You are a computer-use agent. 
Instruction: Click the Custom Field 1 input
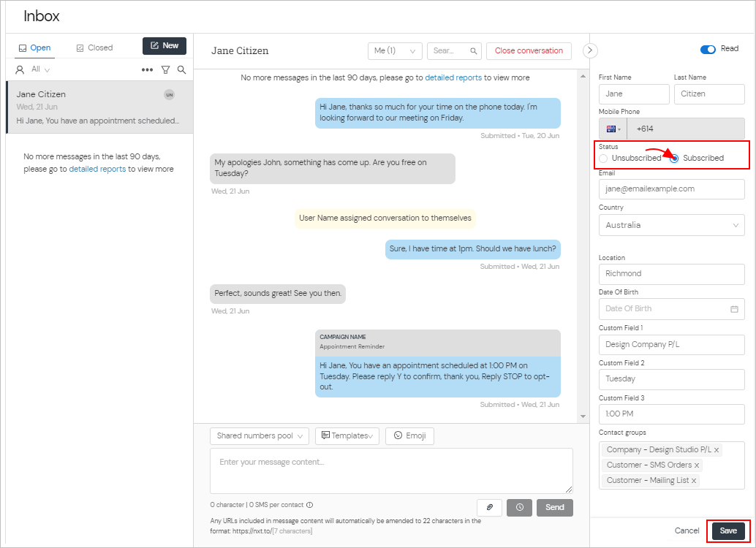pos(672,345)
